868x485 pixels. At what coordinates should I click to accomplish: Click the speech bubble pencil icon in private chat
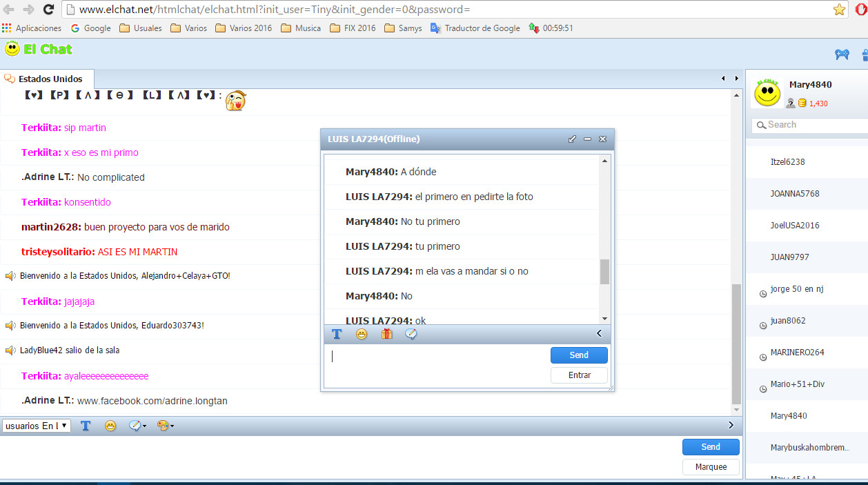coord(411,334)
